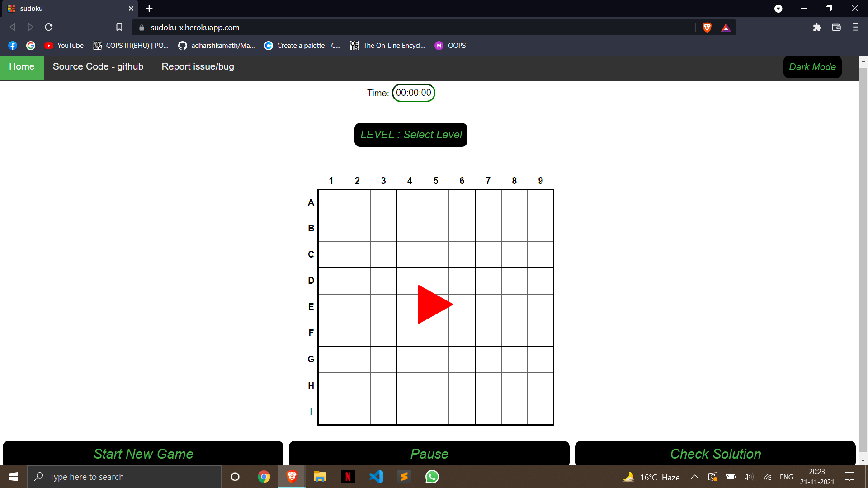
Task: Open Cortana circle icon on taskbar
Action: (x=235, y=477)
